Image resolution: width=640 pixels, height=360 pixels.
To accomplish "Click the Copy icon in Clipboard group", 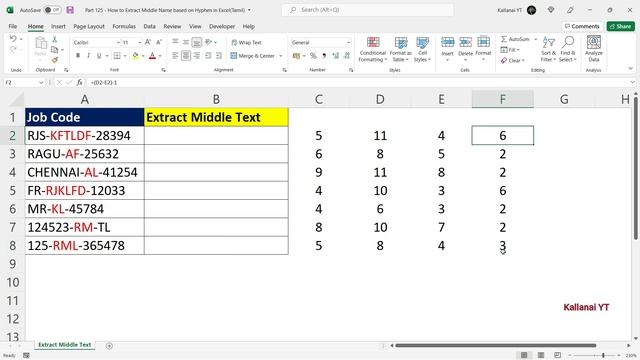I will (54, 50).
